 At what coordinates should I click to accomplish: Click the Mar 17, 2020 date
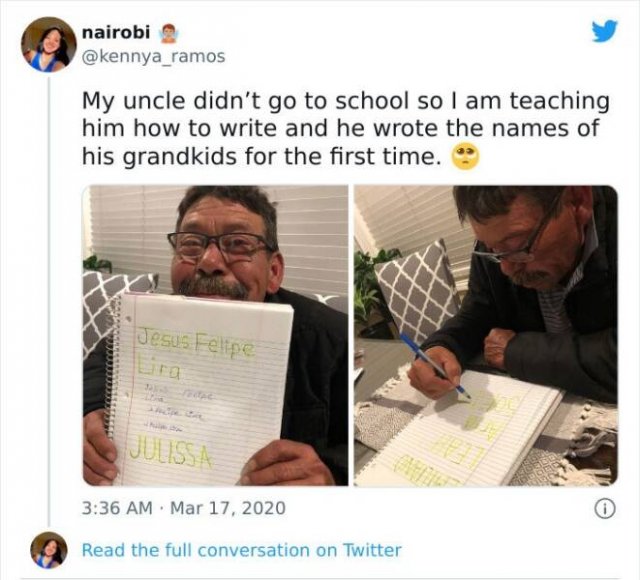click(228, 508)
